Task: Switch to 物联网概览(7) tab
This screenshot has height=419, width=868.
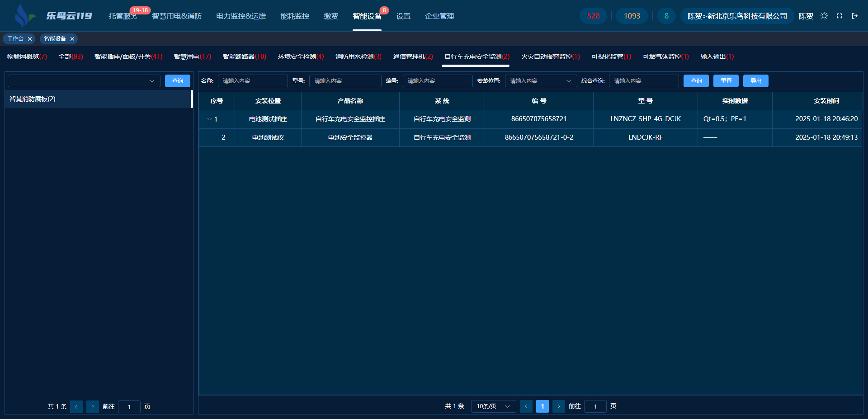Action: pos(27,56)
